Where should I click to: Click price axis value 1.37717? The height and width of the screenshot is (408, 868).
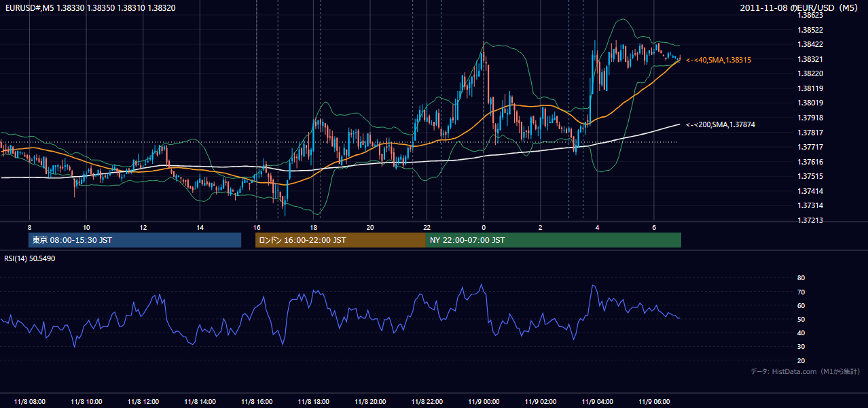click(x=810, y=147)
